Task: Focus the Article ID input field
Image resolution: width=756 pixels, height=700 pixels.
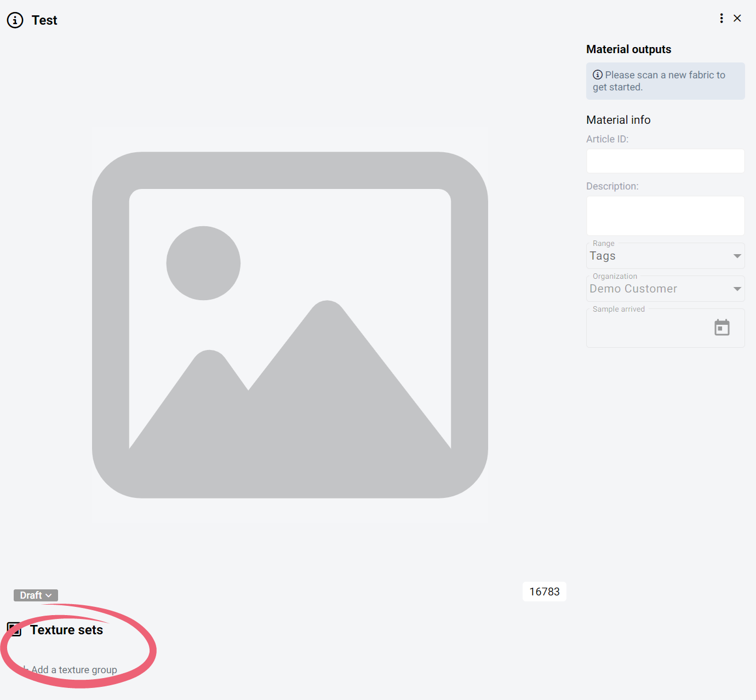Action: coord(665,161)
